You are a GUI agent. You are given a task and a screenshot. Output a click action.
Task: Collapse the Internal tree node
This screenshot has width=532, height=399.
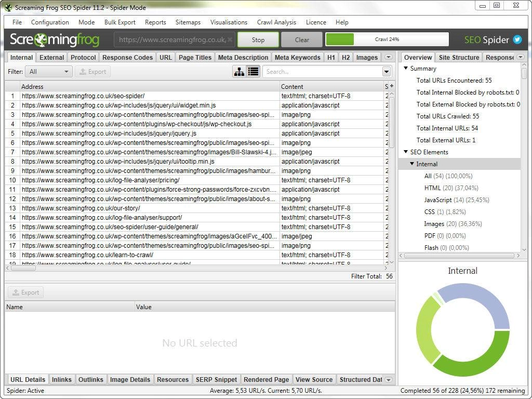click(412, 164)
